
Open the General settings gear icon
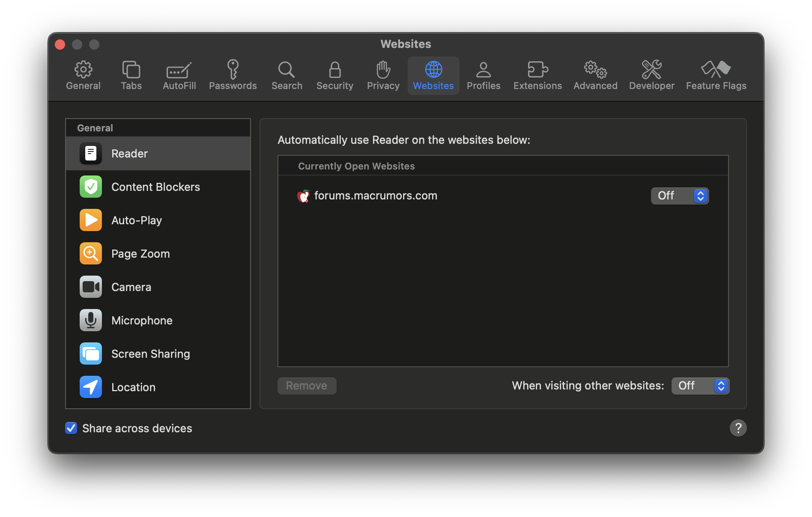[83, 69]
